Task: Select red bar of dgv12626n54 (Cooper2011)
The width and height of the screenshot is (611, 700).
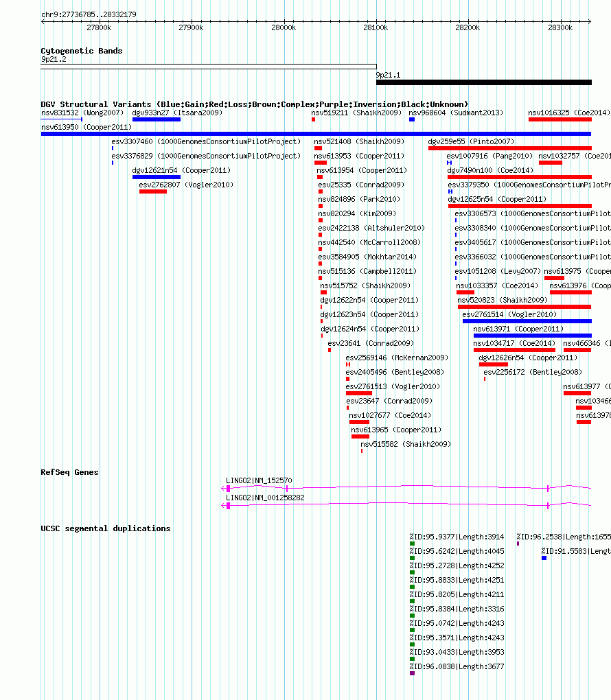Action: [x=494, y=364]
